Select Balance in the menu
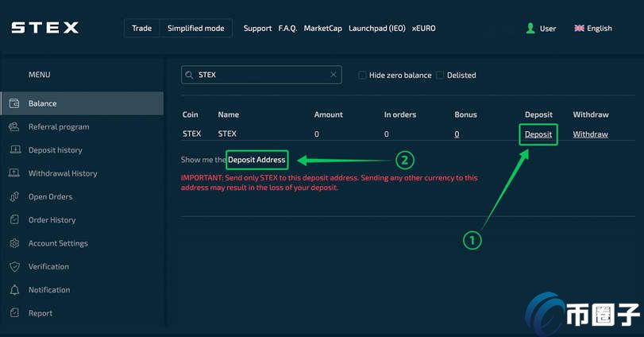644x337 pixels. click(82, 103)
